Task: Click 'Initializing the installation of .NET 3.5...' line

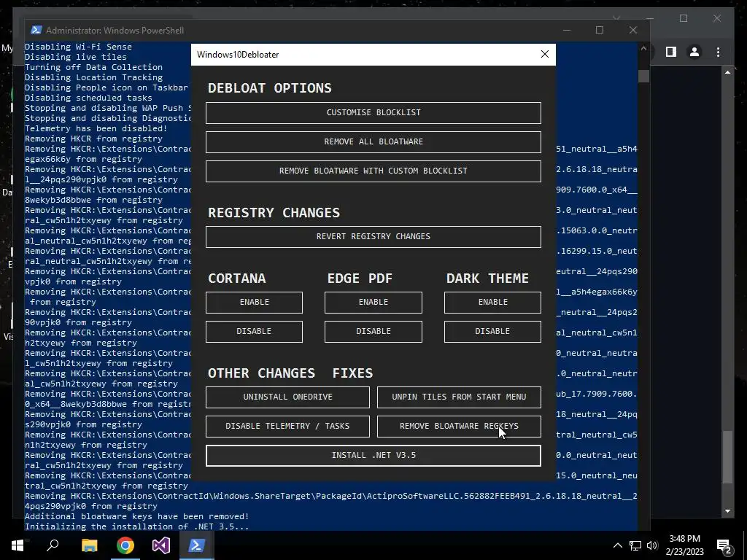Action: click(x=136, y=526)
